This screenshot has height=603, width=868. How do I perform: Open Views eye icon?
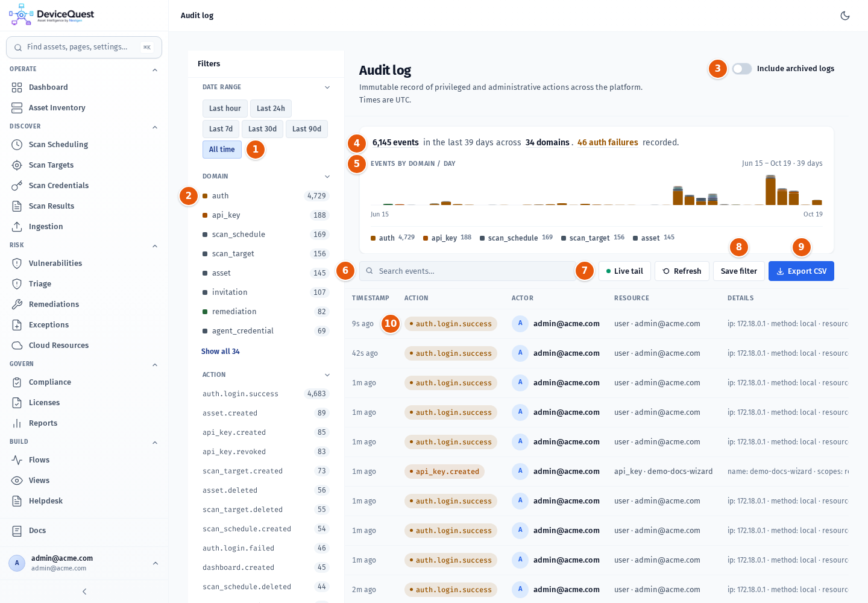(17, 481)
